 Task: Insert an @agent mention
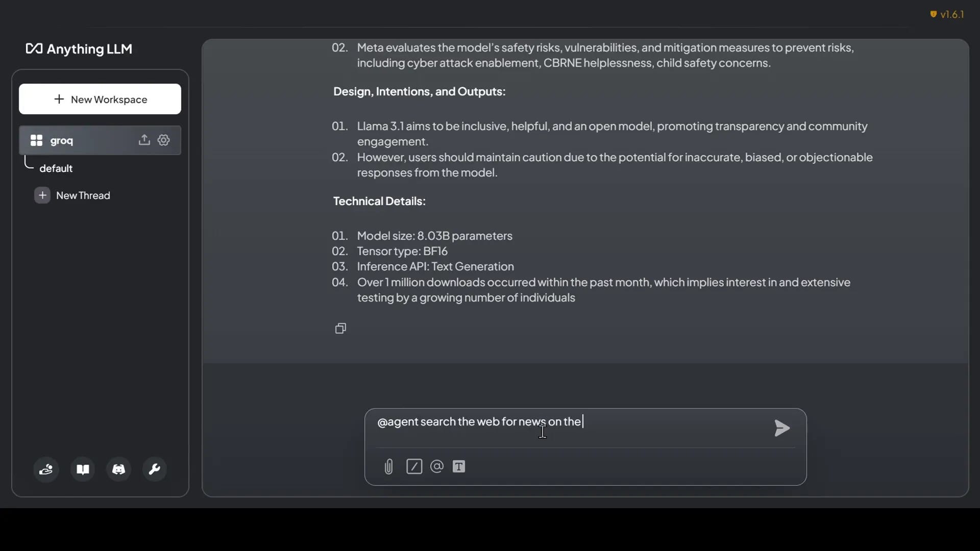click(x=437, y=466)
